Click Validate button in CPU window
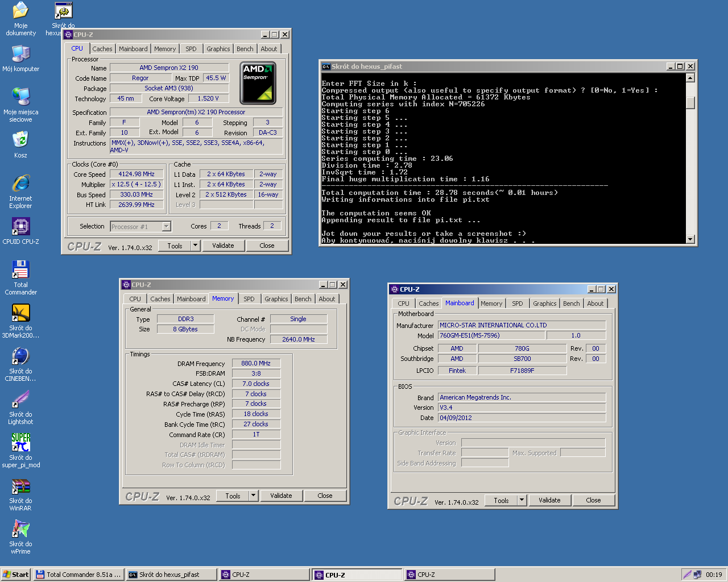 coord(223,246)
